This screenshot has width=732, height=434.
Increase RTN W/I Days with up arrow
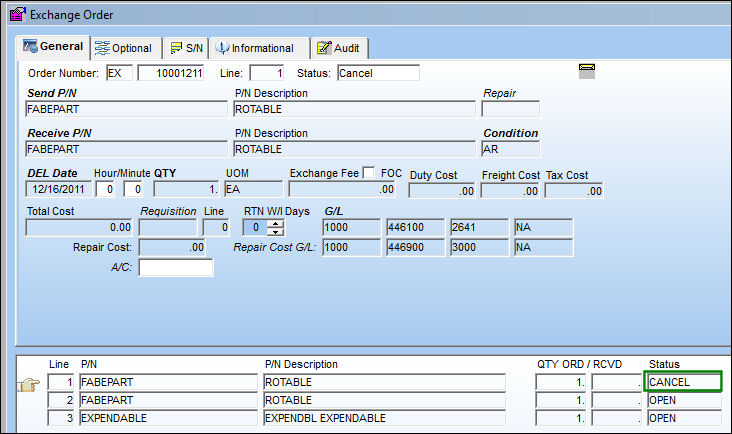(x=276, y=224)
